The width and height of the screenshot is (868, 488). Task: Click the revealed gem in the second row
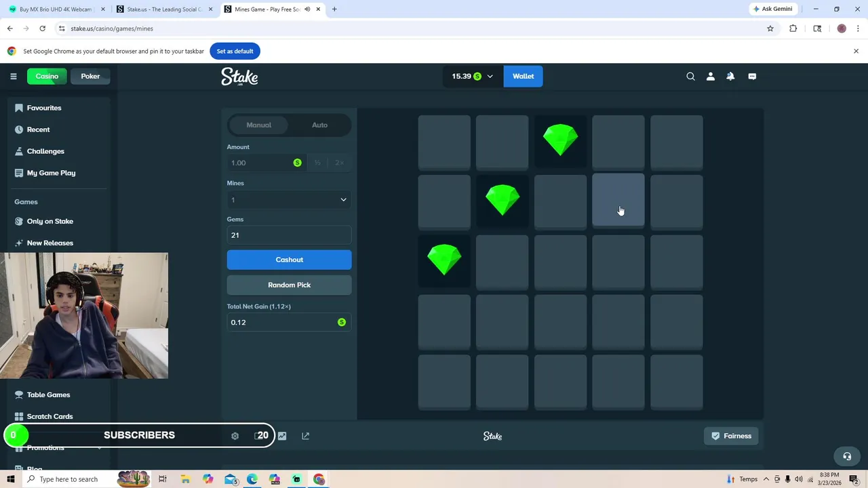point(502,201)
